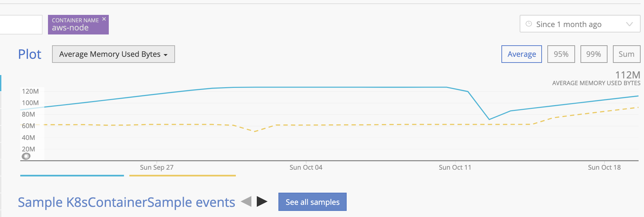The width and height of the screenshot is (644, 217).
Task: Click the Sun Sep 27 axis label
Action: tap(157, 167)
